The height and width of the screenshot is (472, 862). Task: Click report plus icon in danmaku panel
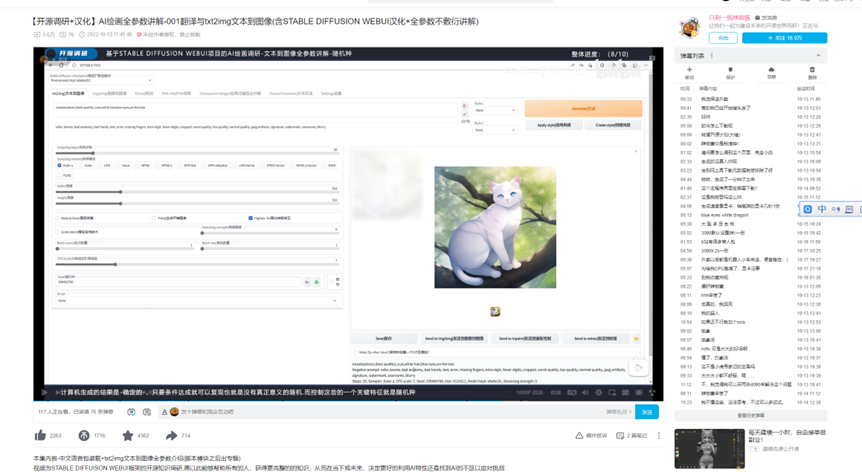689,70
